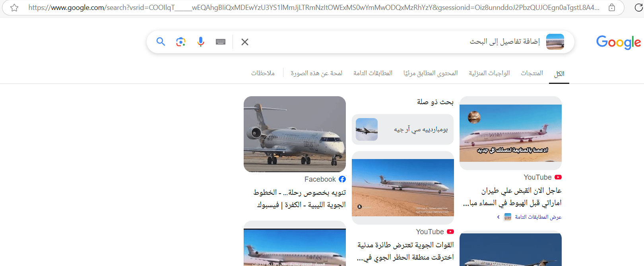Click the Google logo
644x266 pixels.
tap(619, 42)
